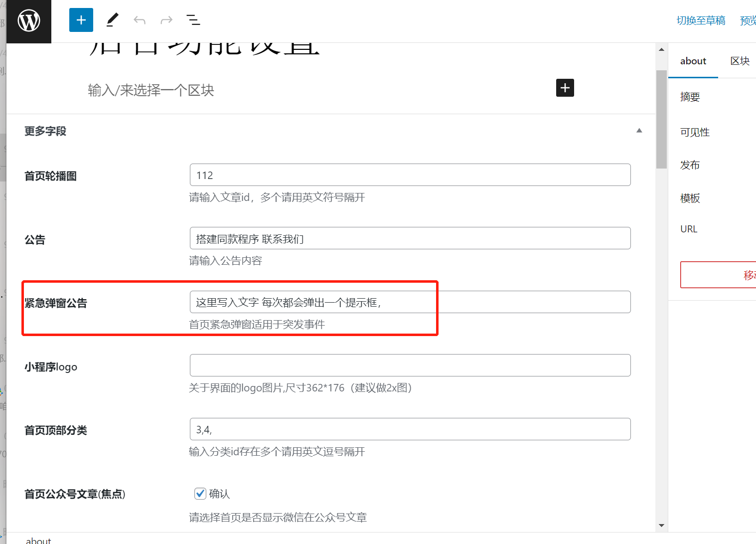Toggle the 确认 checkbox for 首页公众号文章
Viewport: 756px width, 544px height.
click(x=200, y=494)
